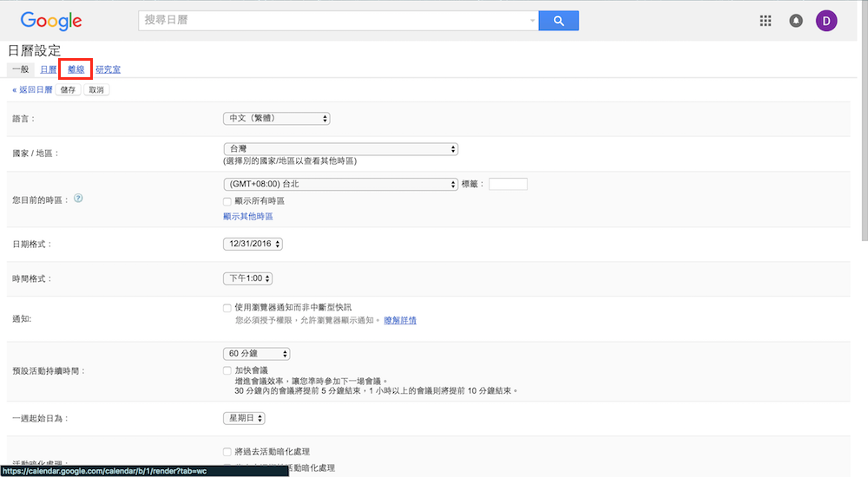Click the time zone help question icon
868x477 pixels.
(x=78, y=199)
